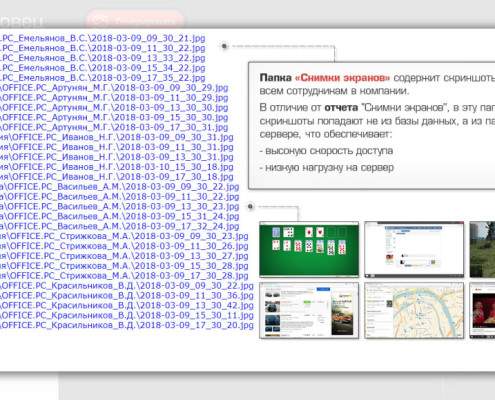Select Иванов_Н.Г. file 2018-03-09_17_30_18.jpg
Viewport: 495px width, 400px height.
coord(117,177)
